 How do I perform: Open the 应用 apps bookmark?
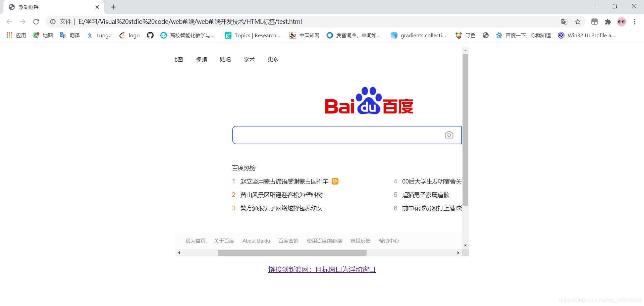pos(16,35)
